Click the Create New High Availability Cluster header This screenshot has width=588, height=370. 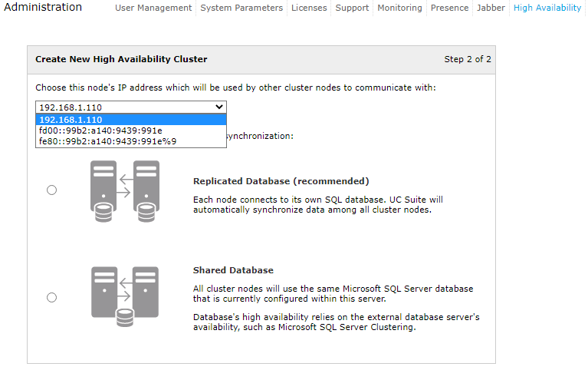coord(121,59)
